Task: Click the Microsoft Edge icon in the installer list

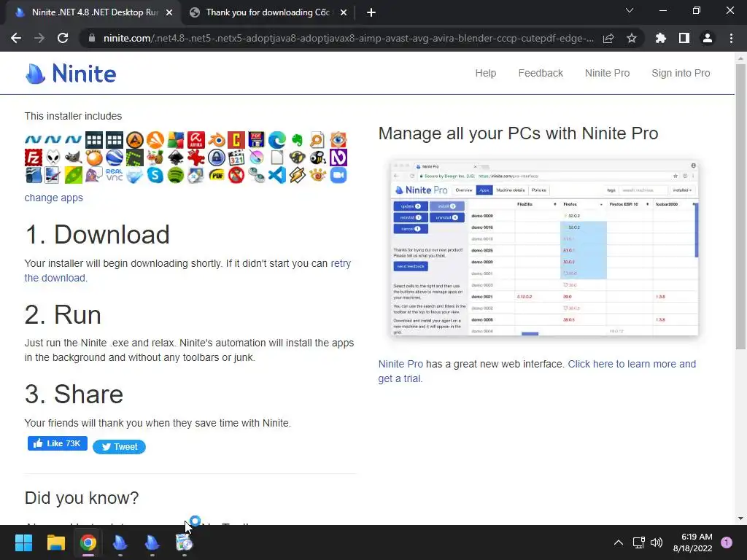Action: pos(276,140)
